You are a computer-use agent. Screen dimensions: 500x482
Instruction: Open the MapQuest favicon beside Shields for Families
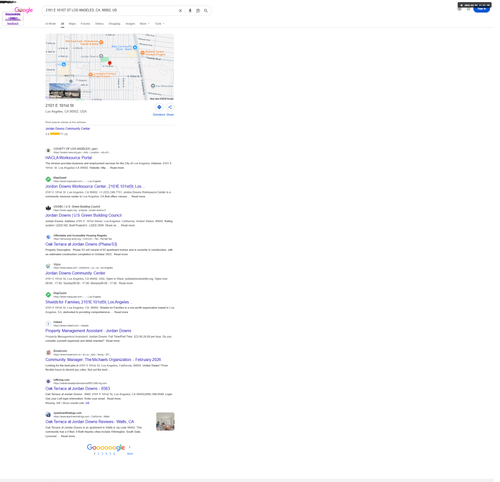coord(48,295)
